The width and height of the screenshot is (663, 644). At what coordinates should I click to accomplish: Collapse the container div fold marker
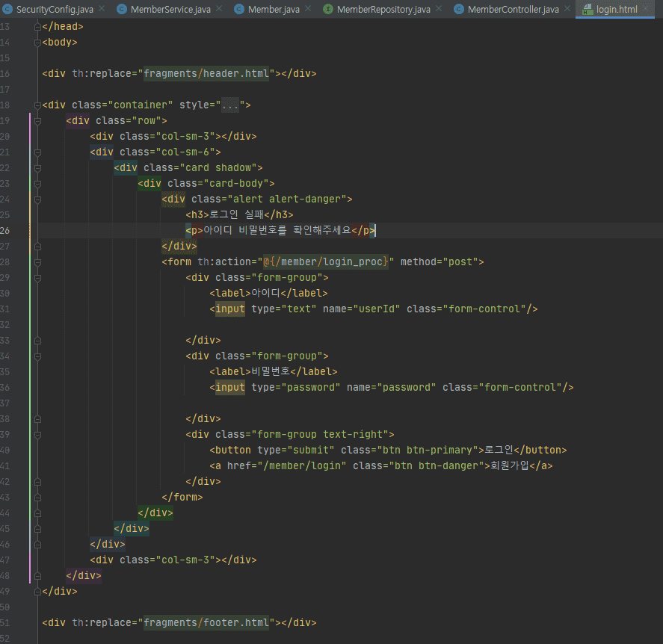tap(37, 105)
